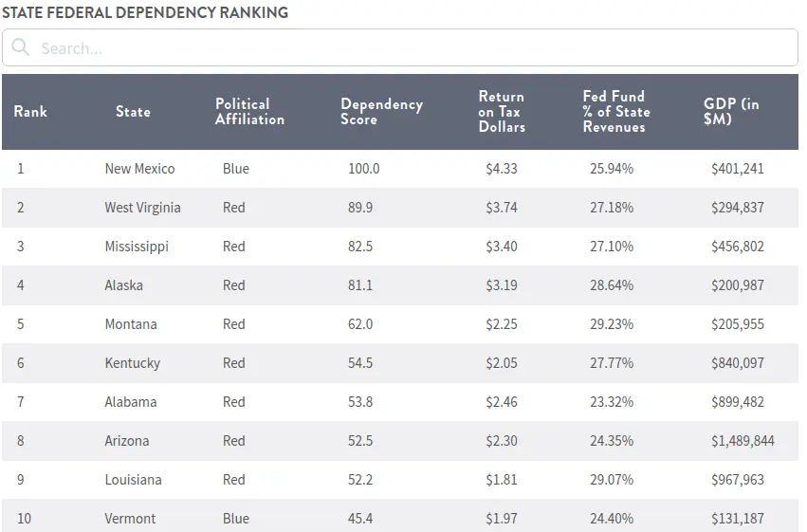Select the Alabama table row
807x532 pixels.
point(131,402)
